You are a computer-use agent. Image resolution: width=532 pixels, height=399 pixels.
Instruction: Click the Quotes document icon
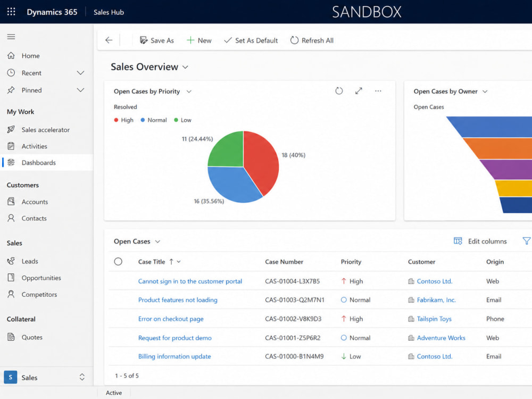click(11, 337)
